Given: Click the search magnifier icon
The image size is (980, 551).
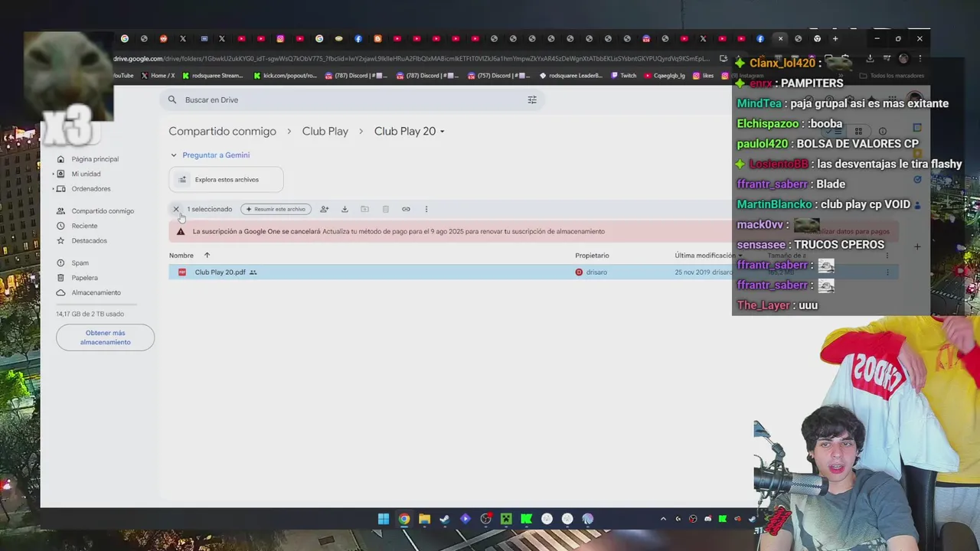Looking at the screenshot, I should (172, 99).
